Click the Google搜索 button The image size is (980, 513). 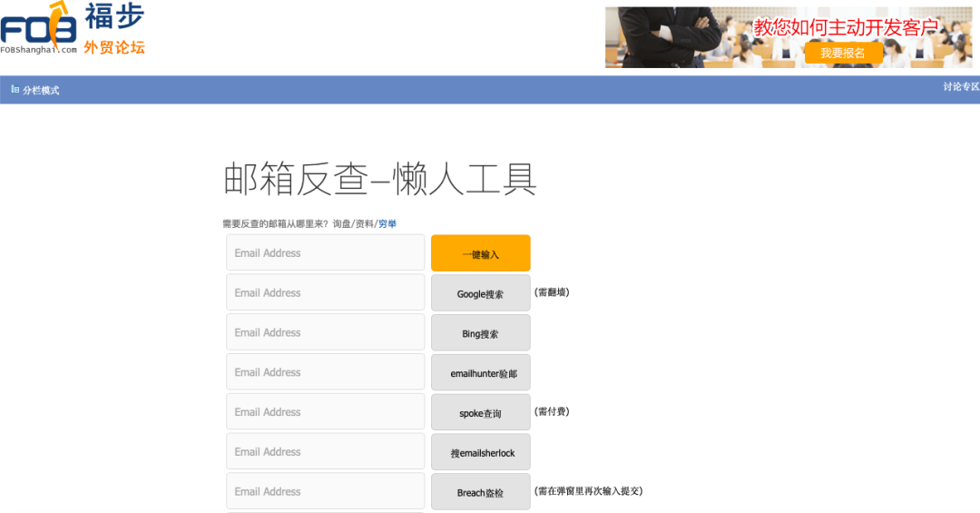[x=481, y=292]
